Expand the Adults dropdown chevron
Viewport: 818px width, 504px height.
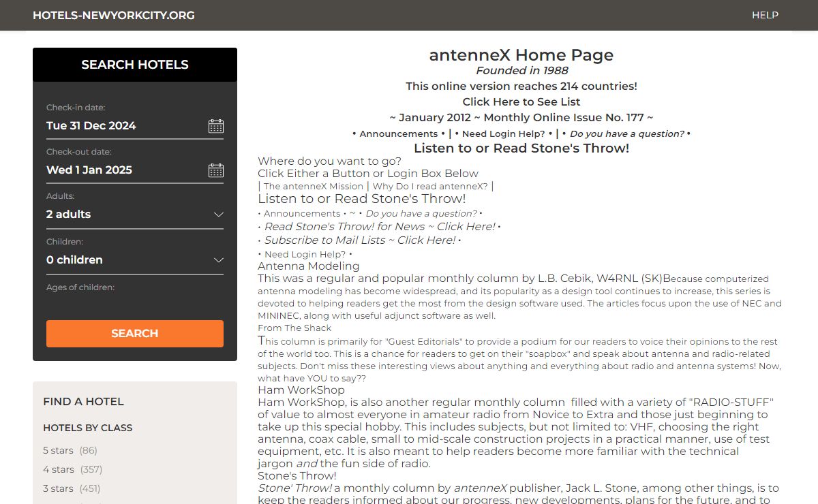pos(218,215)
